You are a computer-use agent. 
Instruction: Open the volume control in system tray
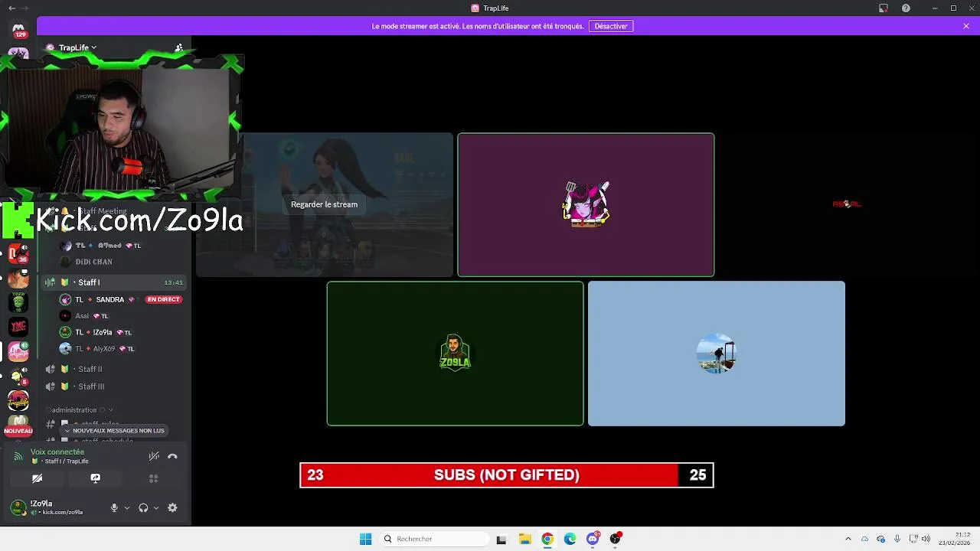pos(926,539)
